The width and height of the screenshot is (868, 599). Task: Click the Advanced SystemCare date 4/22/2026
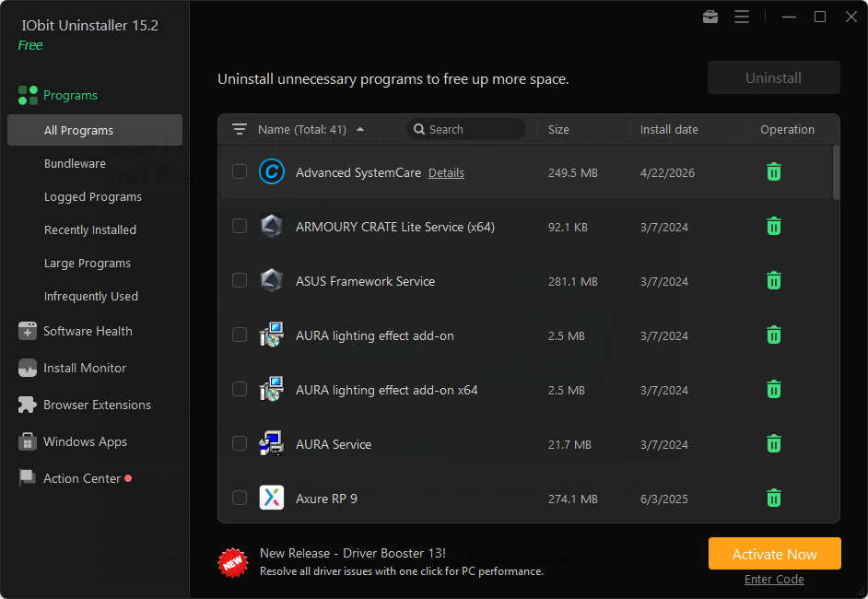click(668, 172)
